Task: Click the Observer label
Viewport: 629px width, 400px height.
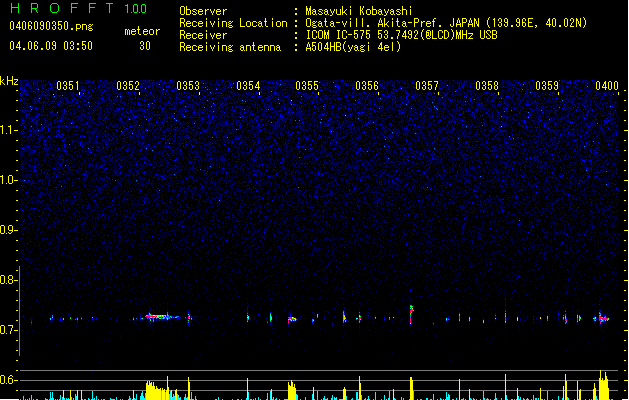Action: pyautogui.click(x=203, y=11)
